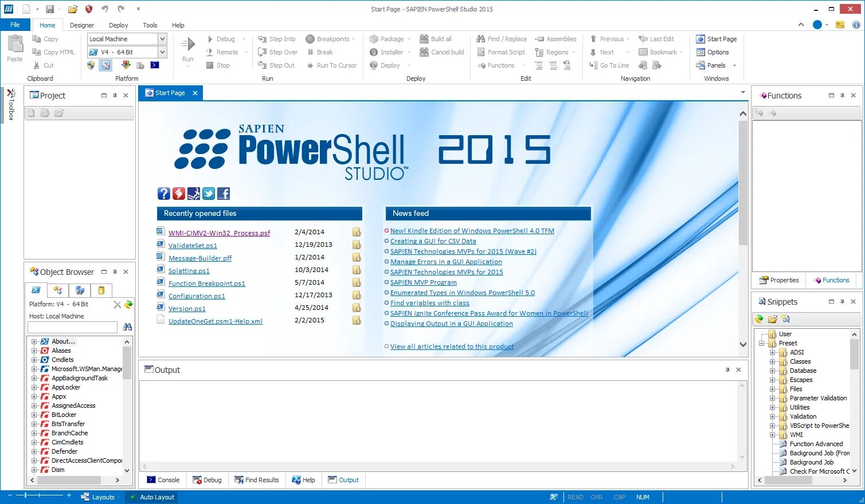Toggle Auto Layout in status bar
The height and width of the screenshot is (504, 865).
click(x=152, y=497)
